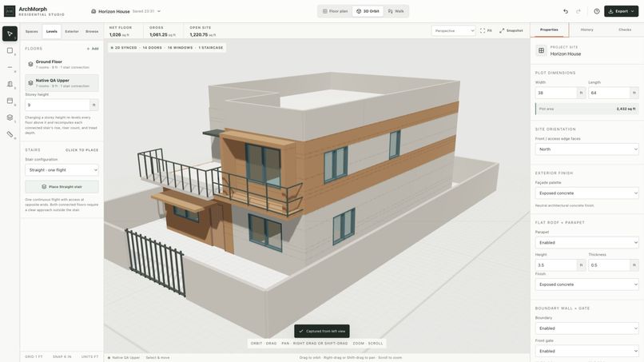Open the help/clock icon near Export
This screenshot has height=362, width=644.
[596, 11]
